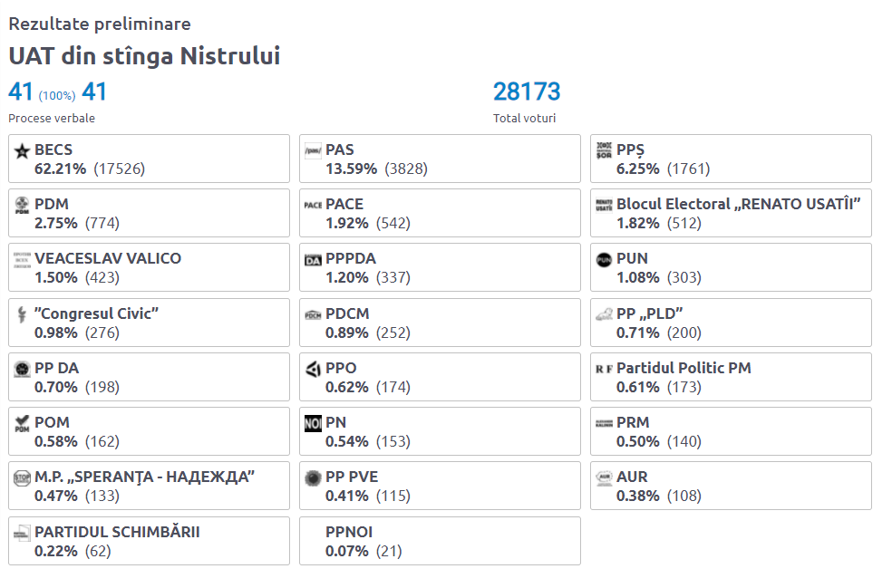Select the PARTIDUL SCHIMBĂRII result card
This screenshot has height=588, width=892.
pos(149,541)
